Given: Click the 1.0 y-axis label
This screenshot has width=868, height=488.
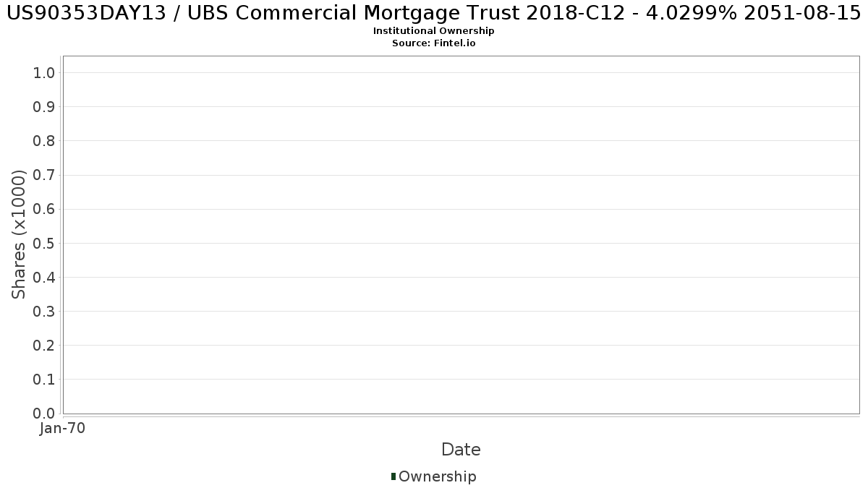Looking at the screenshot, I should click(44, 72).
